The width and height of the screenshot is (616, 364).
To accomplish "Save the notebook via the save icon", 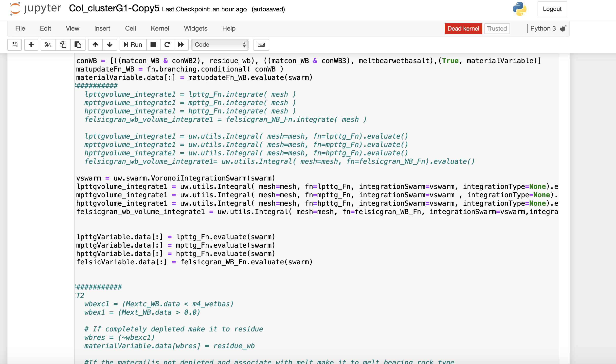I will click(14, 45).
